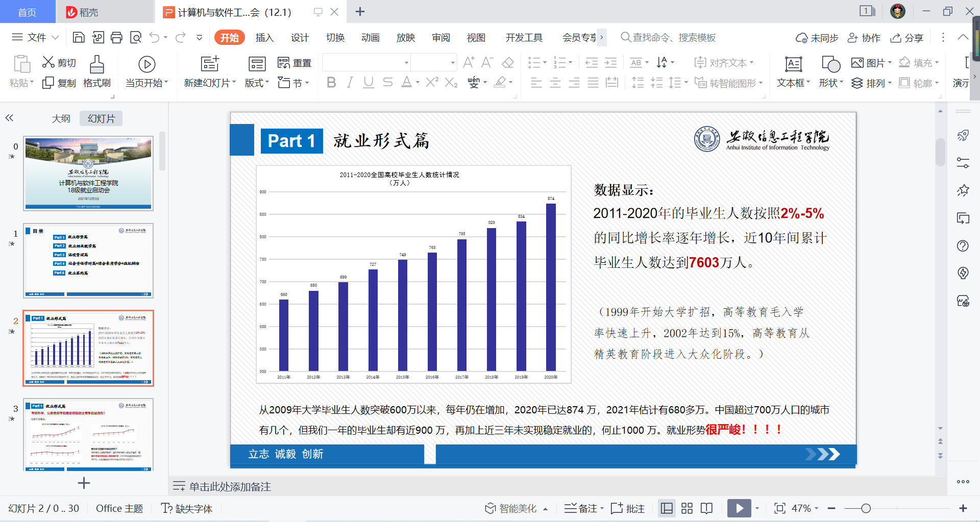The height and width of the screenshot is (522, 980).
Task: Click the Smart Beautify (智能美化) icon
Action: pyautogui.click(x=490, y=508)
